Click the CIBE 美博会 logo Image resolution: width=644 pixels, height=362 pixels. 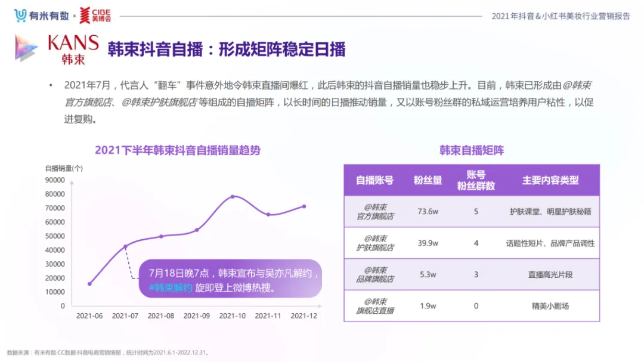[x=95, y=16]
